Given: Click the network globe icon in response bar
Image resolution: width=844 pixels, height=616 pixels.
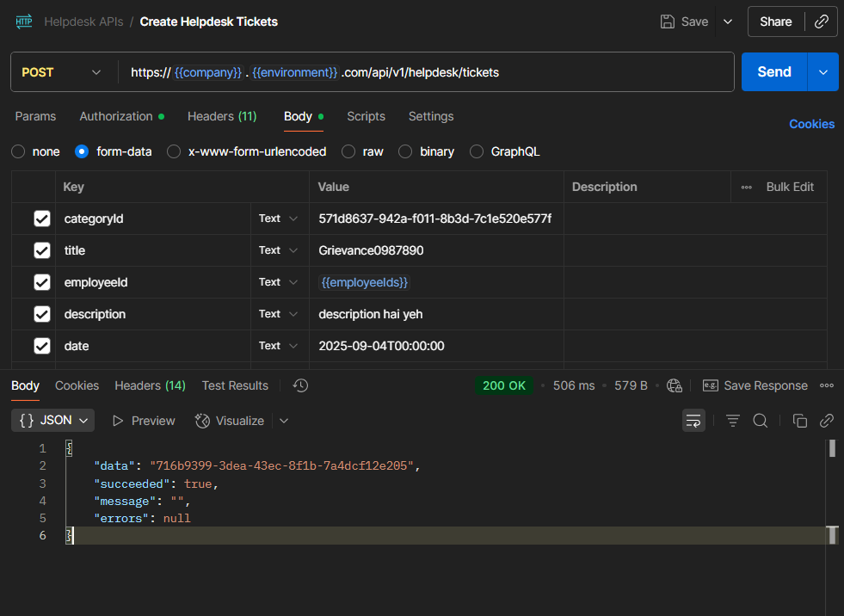Looking at the screenshot, I should 675,385.
